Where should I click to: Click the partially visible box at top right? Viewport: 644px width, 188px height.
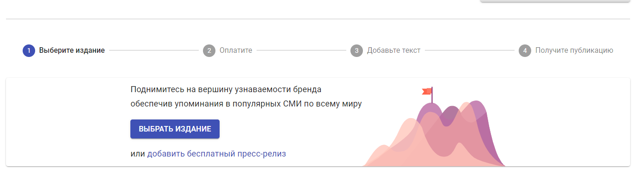555,1
